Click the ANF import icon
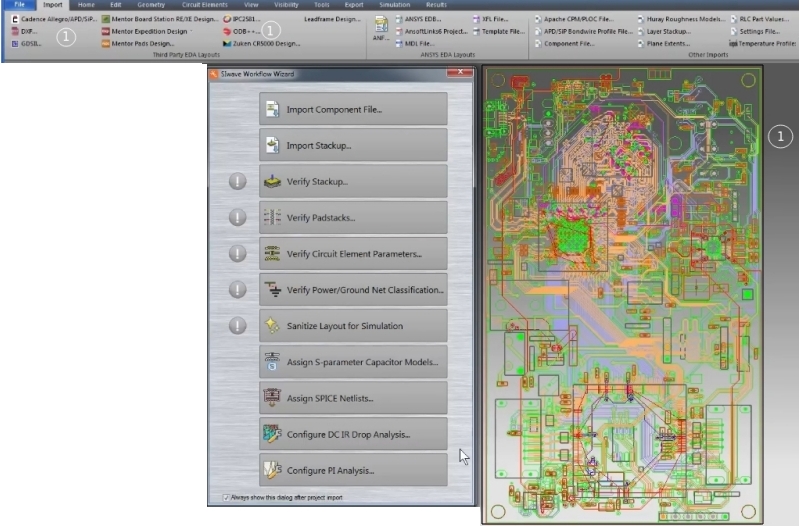 click(381, 24)
